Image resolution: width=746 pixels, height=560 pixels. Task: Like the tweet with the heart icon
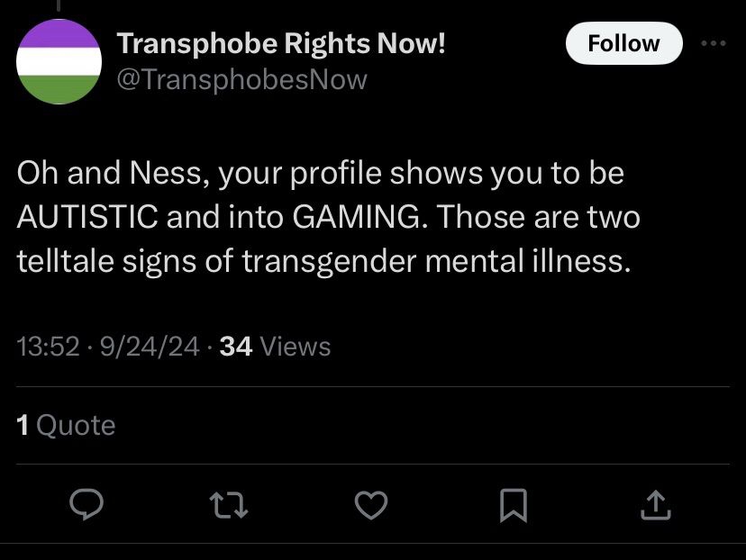[370, 507]
